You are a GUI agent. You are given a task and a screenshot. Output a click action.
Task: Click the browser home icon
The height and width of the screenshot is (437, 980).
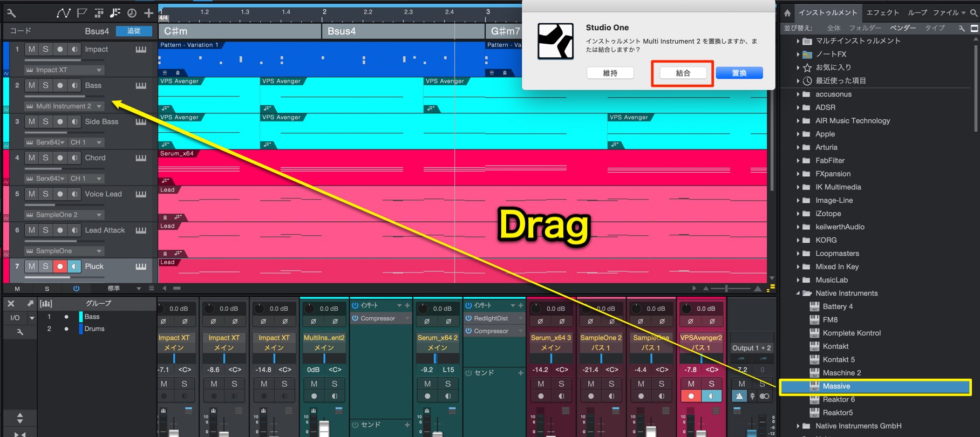787,13
